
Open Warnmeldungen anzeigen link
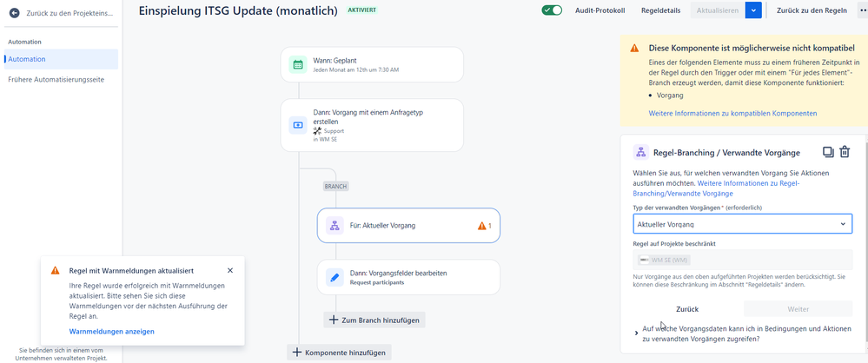(112, 332)
